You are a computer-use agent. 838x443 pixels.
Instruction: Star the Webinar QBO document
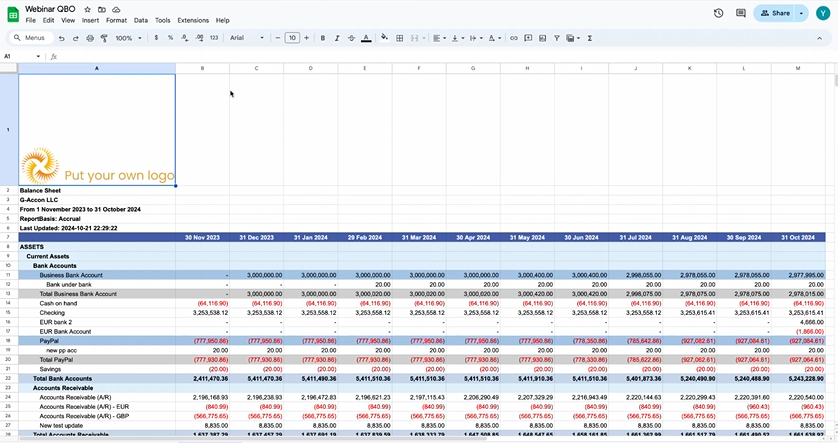pos(88,8)
